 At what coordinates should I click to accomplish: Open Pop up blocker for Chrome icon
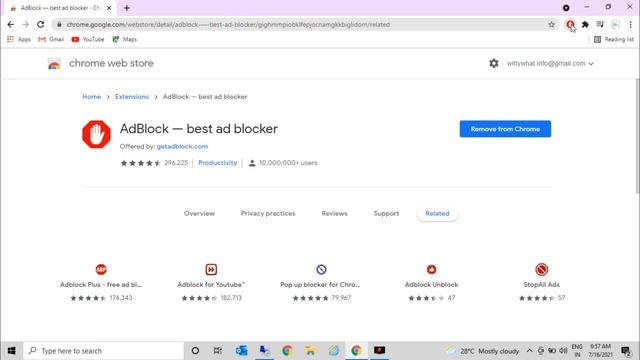321,269
